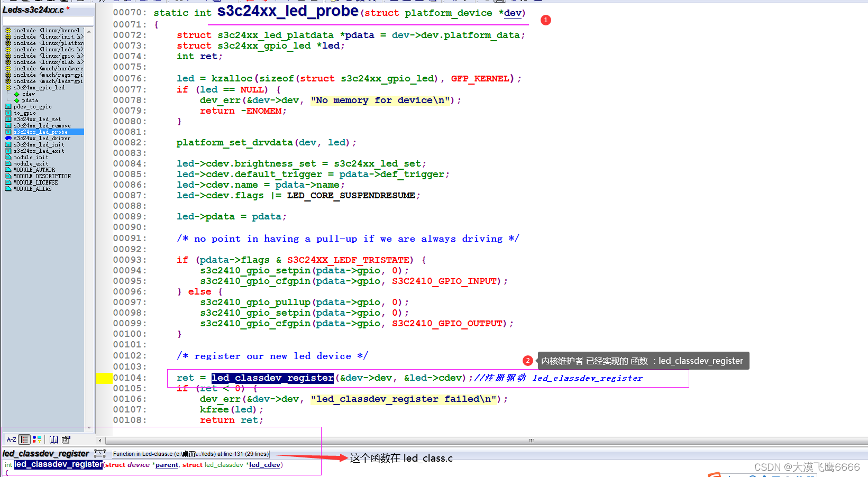Click the led_cdev link in context window
The image size is (868, 477).
[264, 465]
